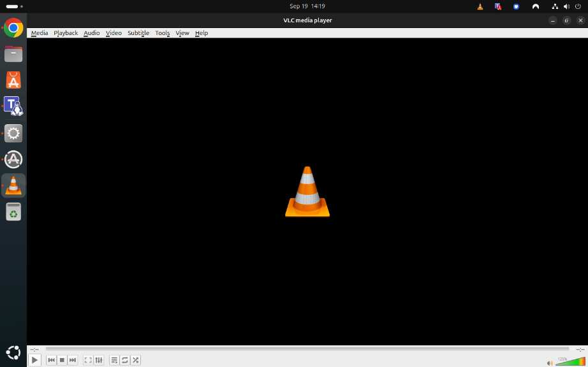Toggle the playlist view
588x367 pixels.
[x=114, y=360]
